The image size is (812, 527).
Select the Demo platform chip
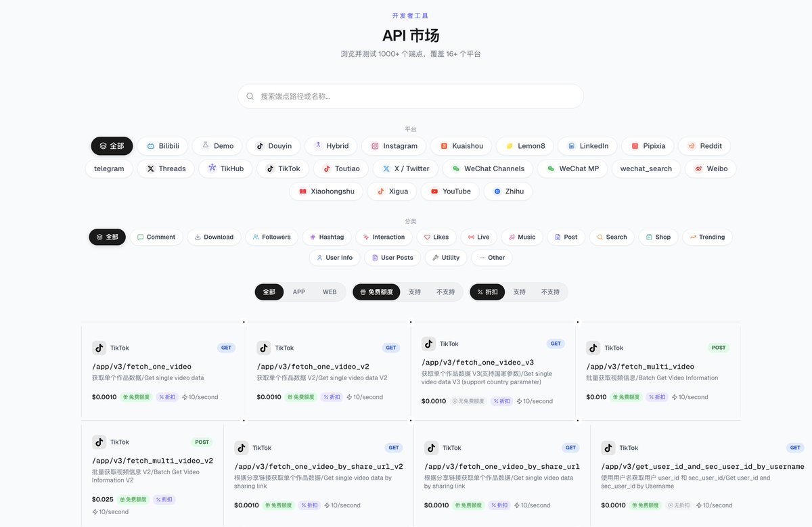[217, 145]
